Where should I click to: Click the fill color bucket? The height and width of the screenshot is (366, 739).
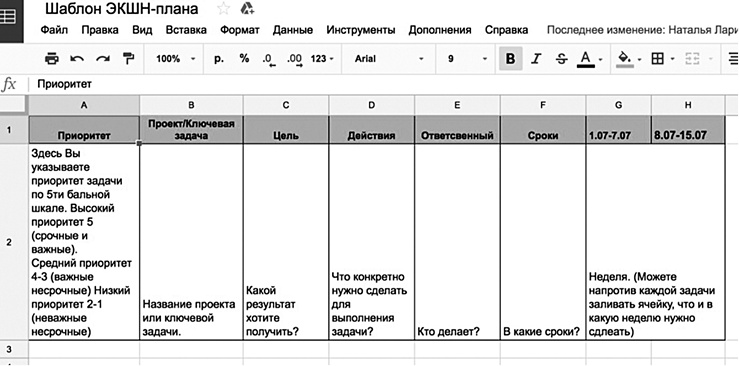pyautogui.click(x=625, y=59)
